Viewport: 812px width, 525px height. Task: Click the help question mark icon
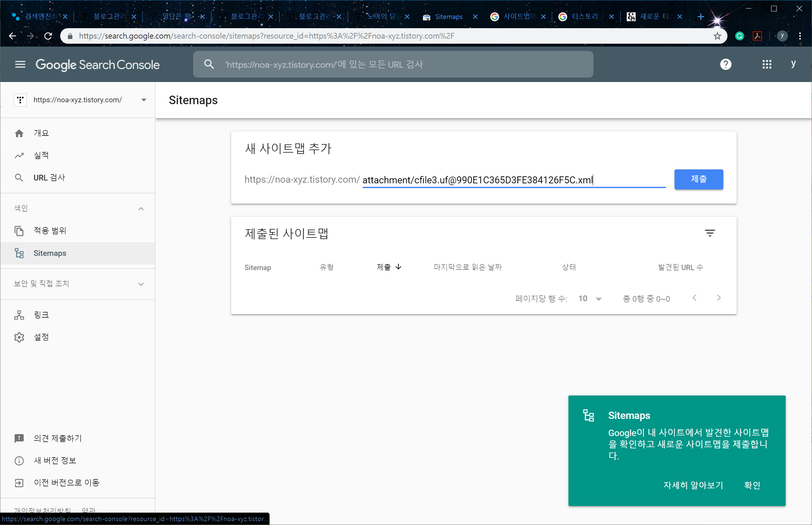coord(726,64)
